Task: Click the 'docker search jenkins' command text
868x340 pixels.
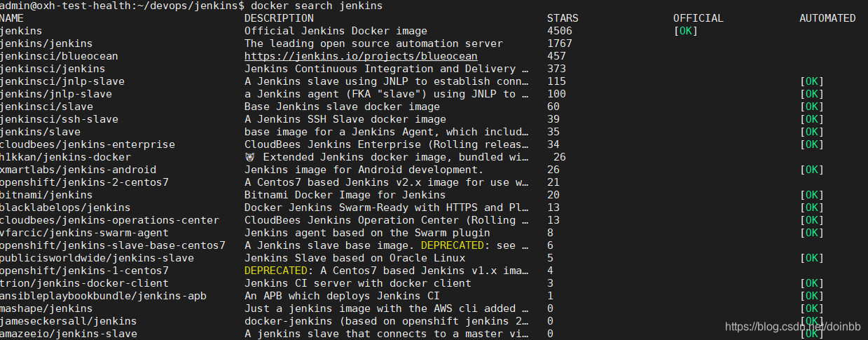Action: tap(317, 6)
